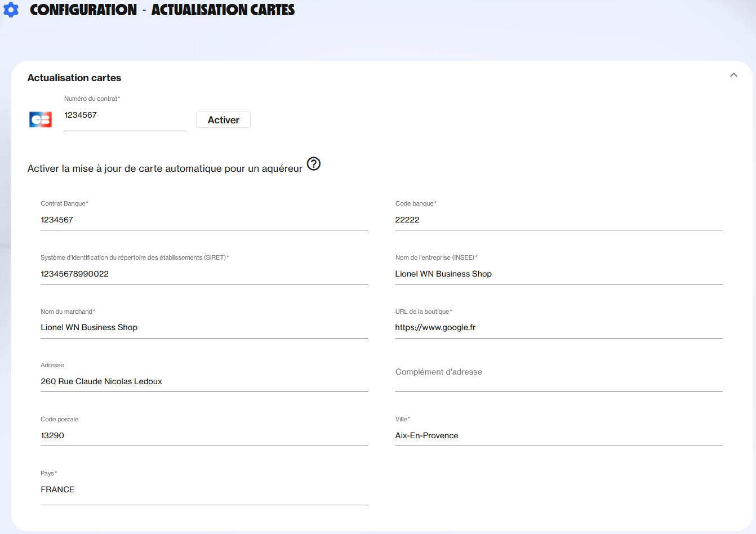Select the Contrat Banque input field

click(x=204, y=220)
